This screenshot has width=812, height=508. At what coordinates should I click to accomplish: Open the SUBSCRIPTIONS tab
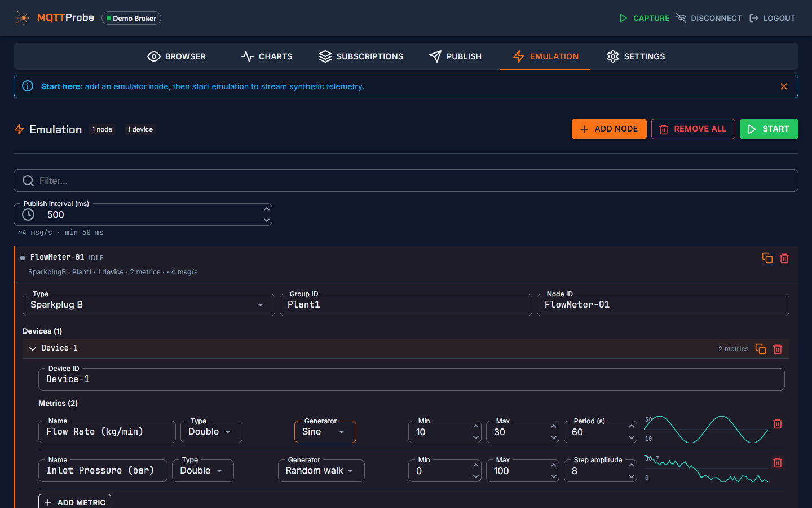(361, 56)
